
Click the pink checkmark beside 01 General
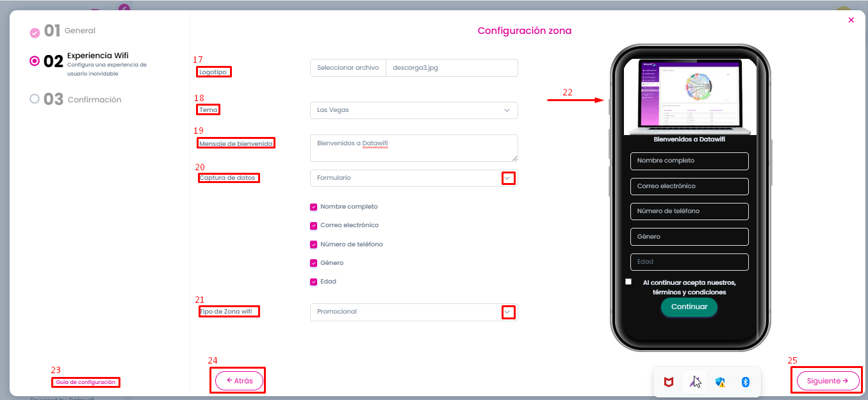click(35, 33)
